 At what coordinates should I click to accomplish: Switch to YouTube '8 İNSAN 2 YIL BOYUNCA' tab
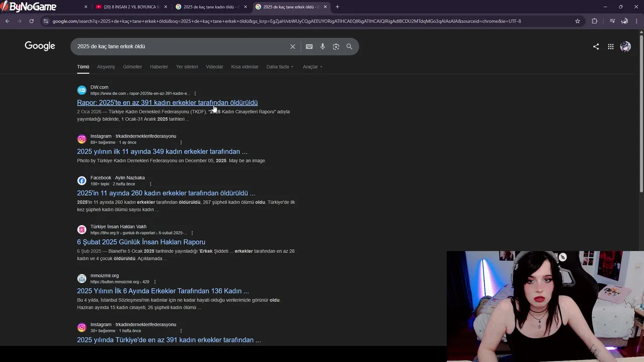(131, 7)
